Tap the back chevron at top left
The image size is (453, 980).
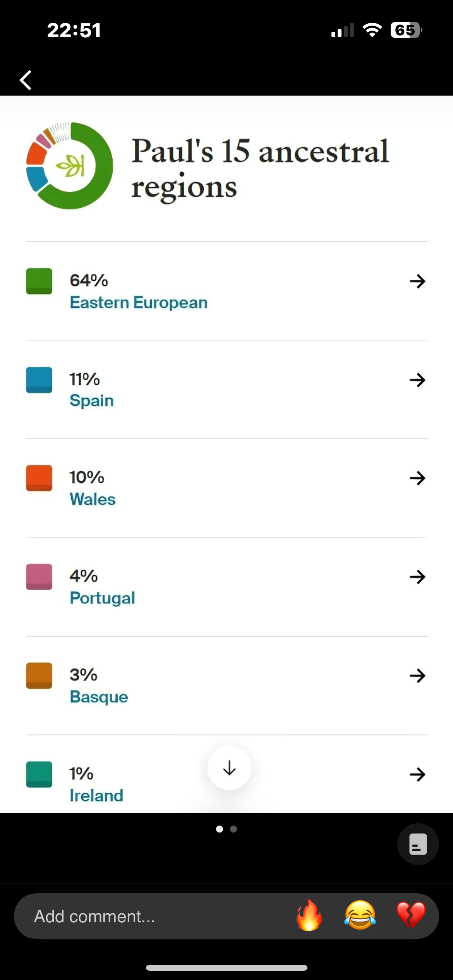26,80
